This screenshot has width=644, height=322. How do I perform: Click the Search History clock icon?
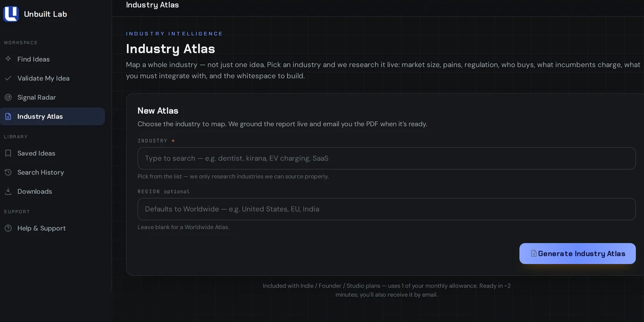8,172
